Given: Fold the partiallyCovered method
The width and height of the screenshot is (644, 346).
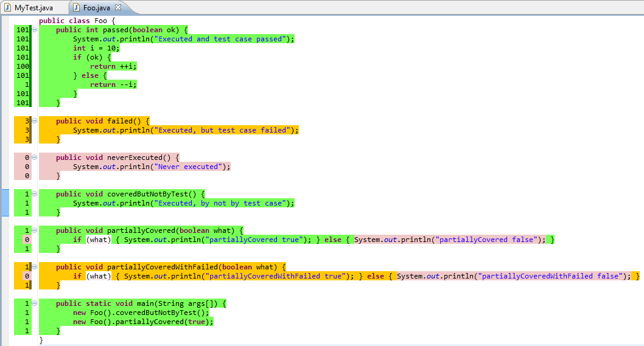Looking at the screenshot, I should tap(35, 230).
